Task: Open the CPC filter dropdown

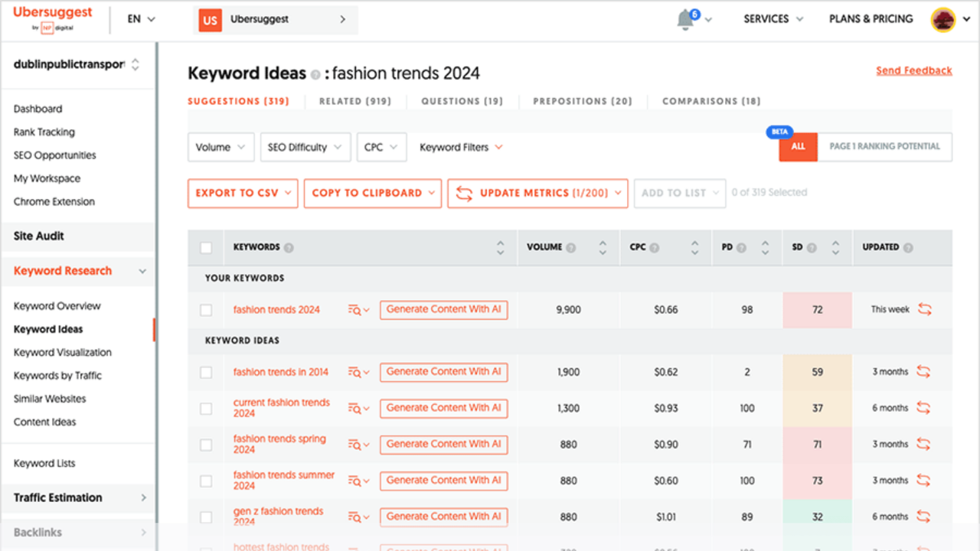Action: pyautogui.click(x=381, y=148)
